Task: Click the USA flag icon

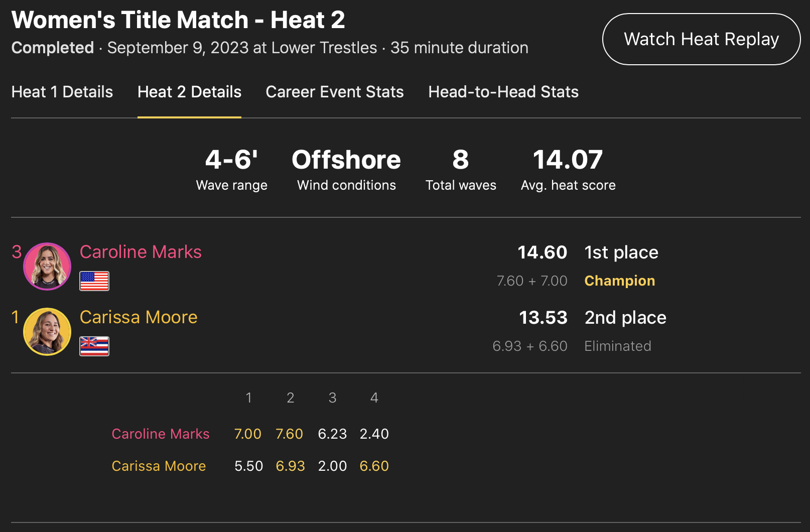Action: [x=94, y=281]
